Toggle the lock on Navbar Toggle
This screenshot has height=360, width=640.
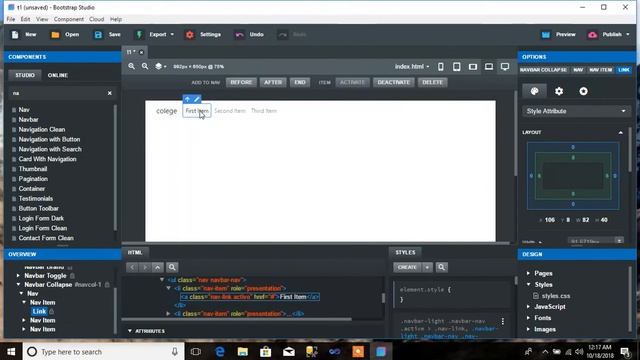point(72,276)
